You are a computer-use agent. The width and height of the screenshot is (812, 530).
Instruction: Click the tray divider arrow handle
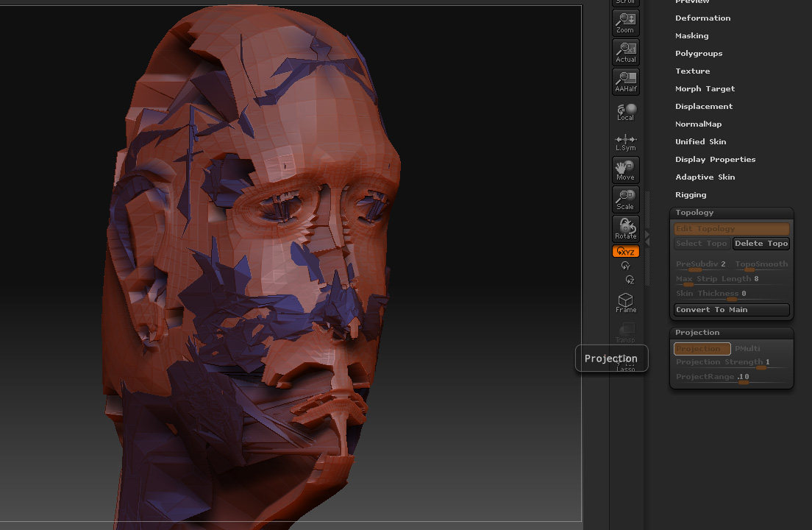[x=647, y=239]
